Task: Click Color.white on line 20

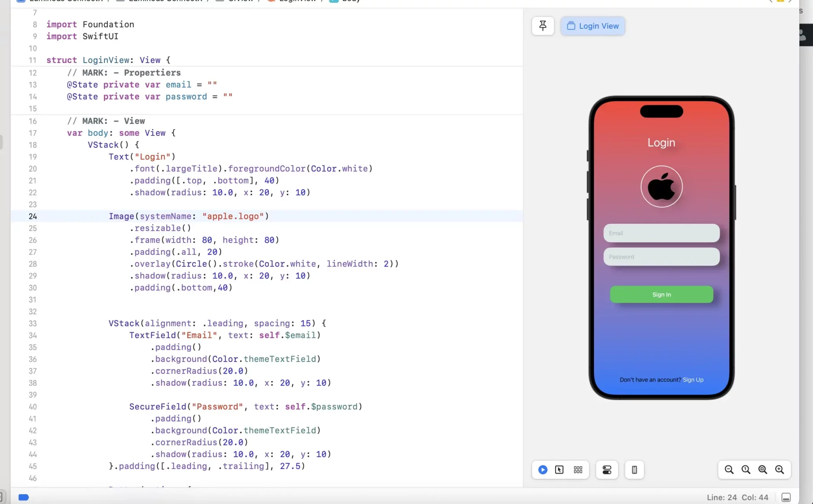Action: tap(339, 169)
